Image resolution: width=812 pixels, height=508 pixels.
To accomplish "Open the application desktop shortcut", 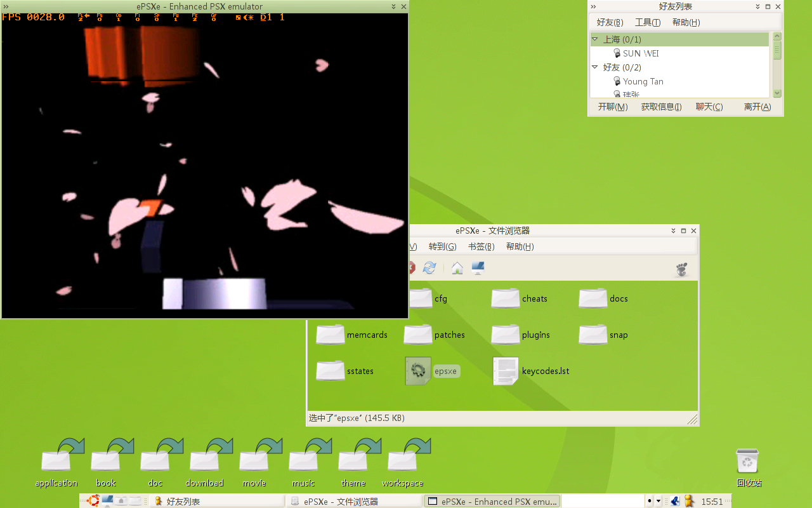I will click(56, 461).
